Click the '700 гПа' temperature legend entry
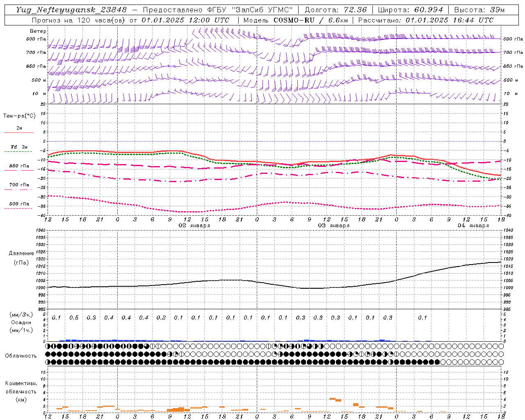Screen dimensions: 525x420 point(19,185)
